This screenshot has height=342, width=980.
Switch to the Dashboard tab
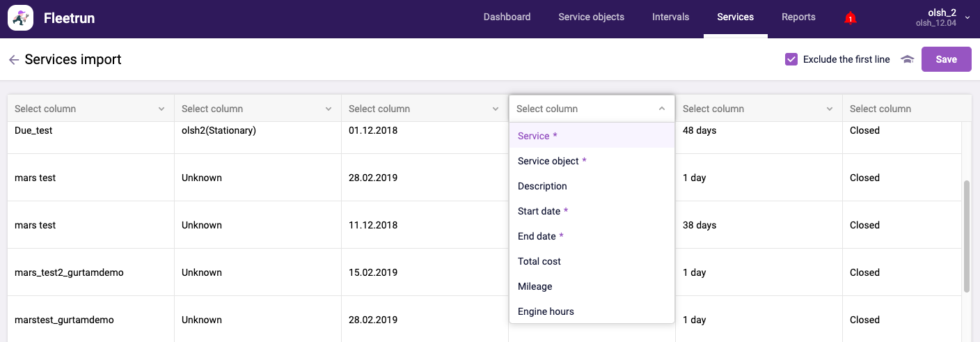coord(507,17)
